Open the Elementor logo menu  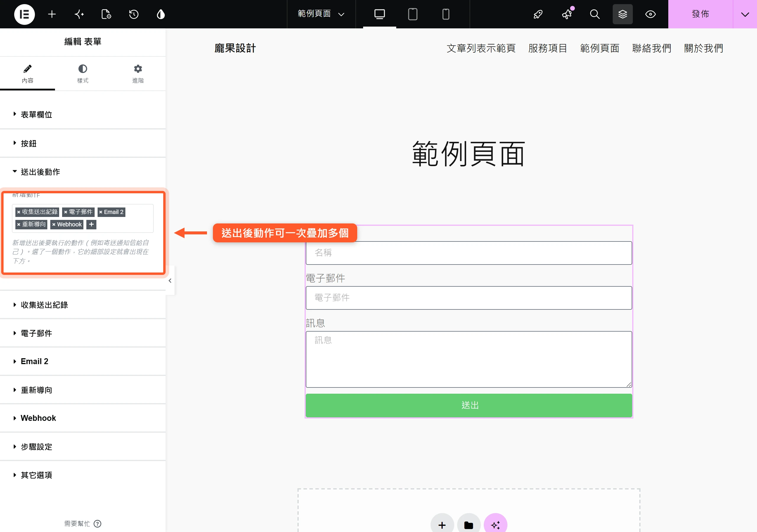24,14
